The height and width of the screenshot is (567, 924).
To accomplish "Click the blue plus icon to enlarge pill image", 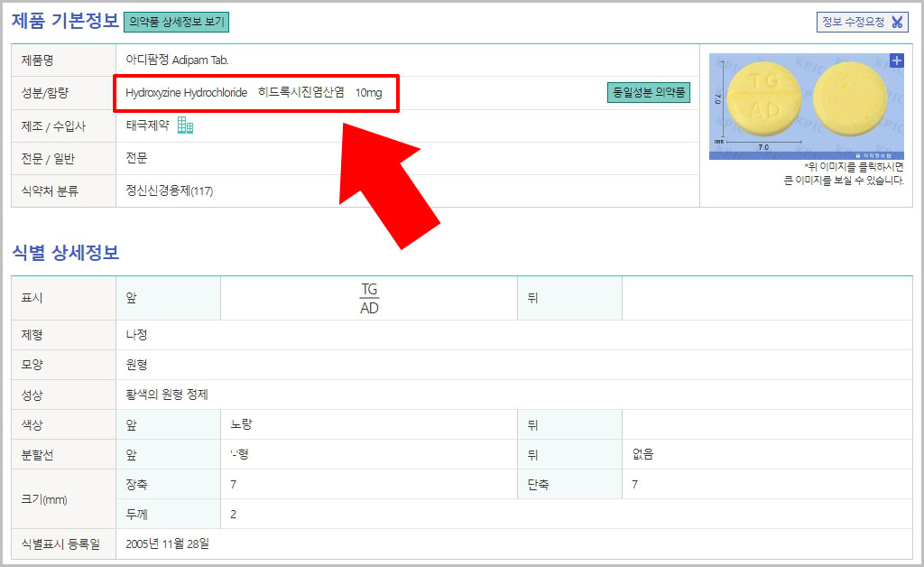I will point(895,60).
